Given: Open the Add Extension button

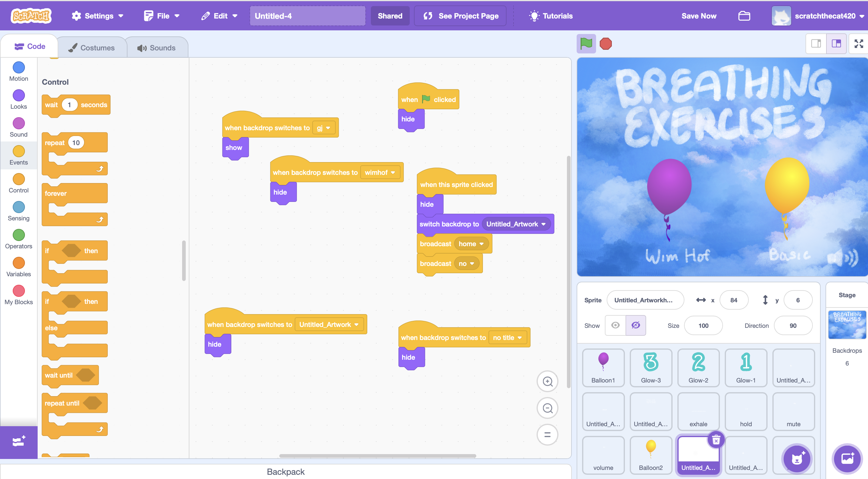Looking at the screenshot, I should point(19,441).
